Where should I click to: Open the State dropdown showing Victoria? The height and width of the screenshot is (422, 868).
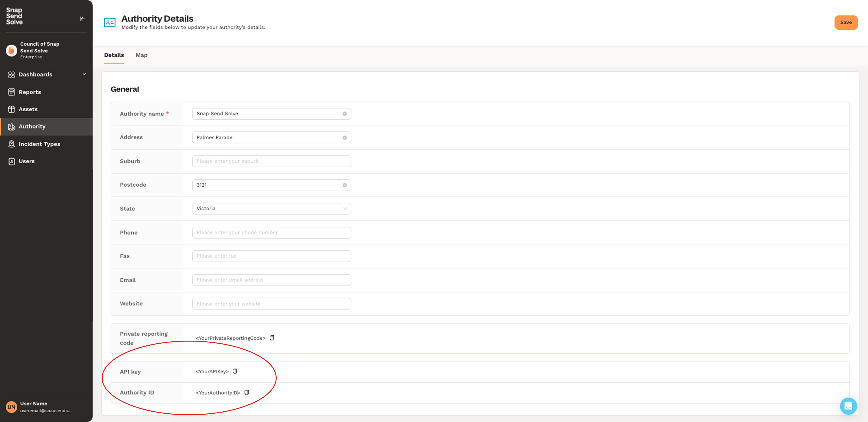pyautogui.click(x=271, y=209)
